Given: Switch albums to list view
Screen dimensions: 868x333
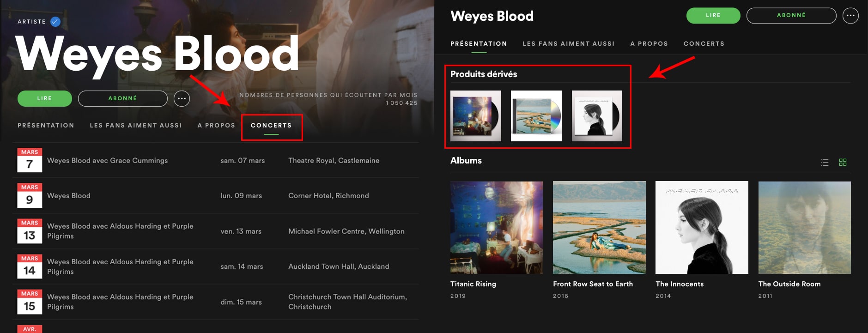Looking at the screenshot, I should tap(825, 162).
